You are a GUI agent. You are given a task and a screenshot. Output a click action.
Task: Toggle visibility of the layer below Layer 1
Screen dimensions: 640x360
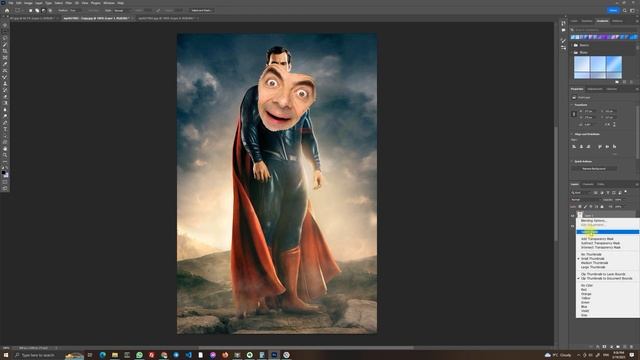tap(573, 226)
